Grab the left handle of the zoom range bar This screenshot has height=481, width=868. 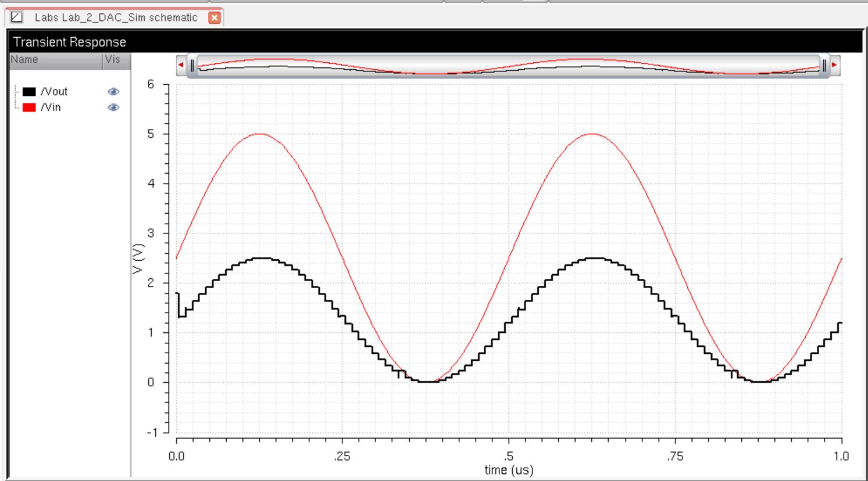(x=192, y=65)
